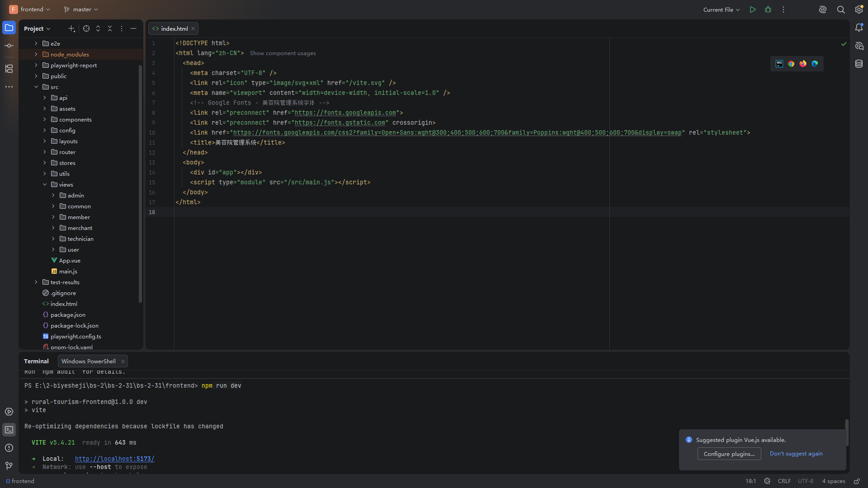Open the master branch dropdown
The image size is (868, 488).
click(81, 9)
